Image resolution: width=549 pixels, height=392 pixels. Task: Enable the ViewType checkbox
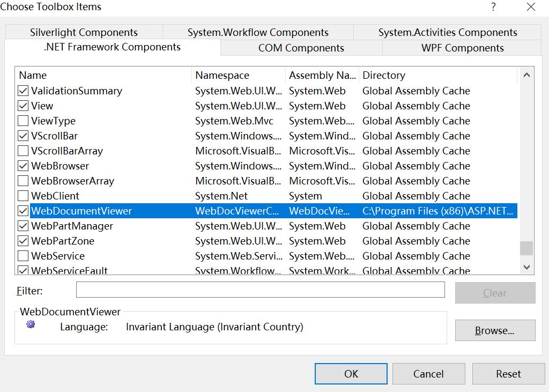point(23,121)
